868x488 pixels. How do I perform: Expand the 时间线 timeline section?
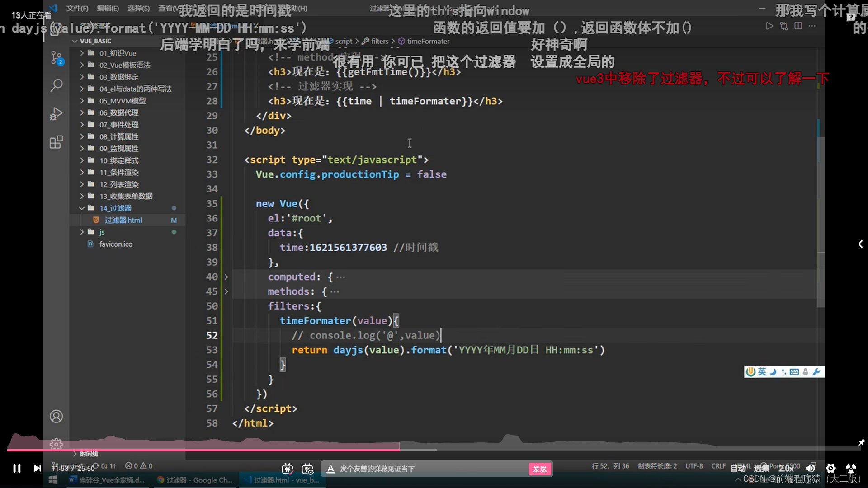(x=89, y=454)
